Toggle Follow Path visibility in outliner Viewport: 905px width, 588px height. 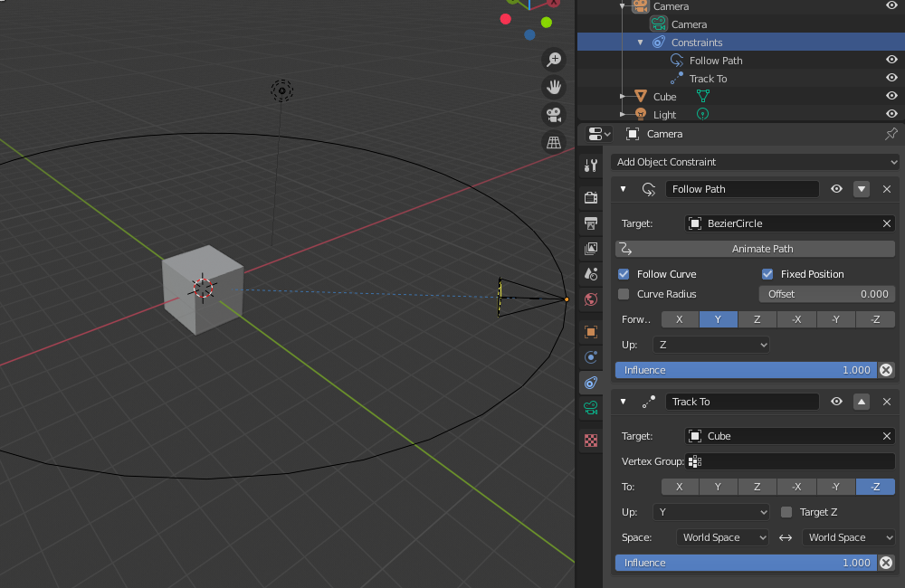(x=891, y=60)
